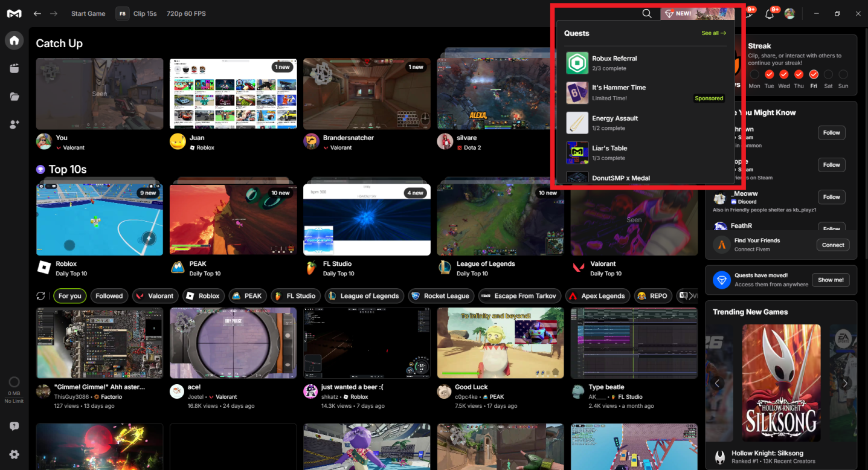Click See all in Quests popup
Image resolution: width=868 pixels, height=470 pixels.
coord(713,33)
